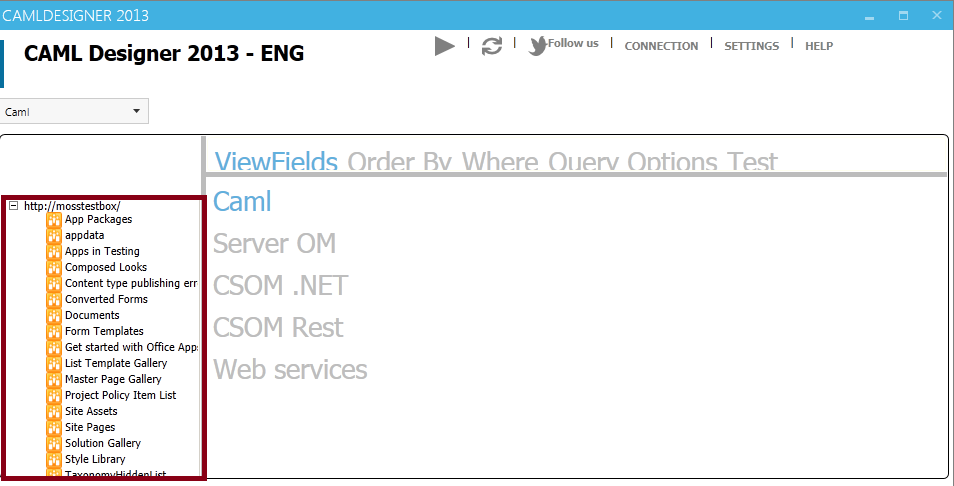Select the Documents list
This screenshot has height=486, width=954.
point(92,315)
